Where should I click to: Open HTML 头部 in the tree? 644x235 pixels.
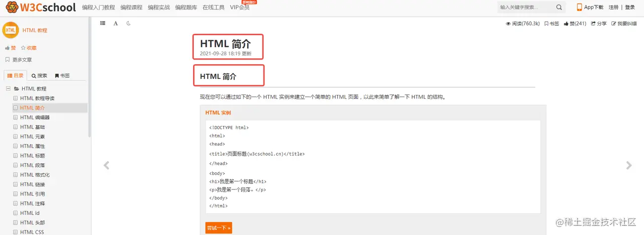[32, 222]
